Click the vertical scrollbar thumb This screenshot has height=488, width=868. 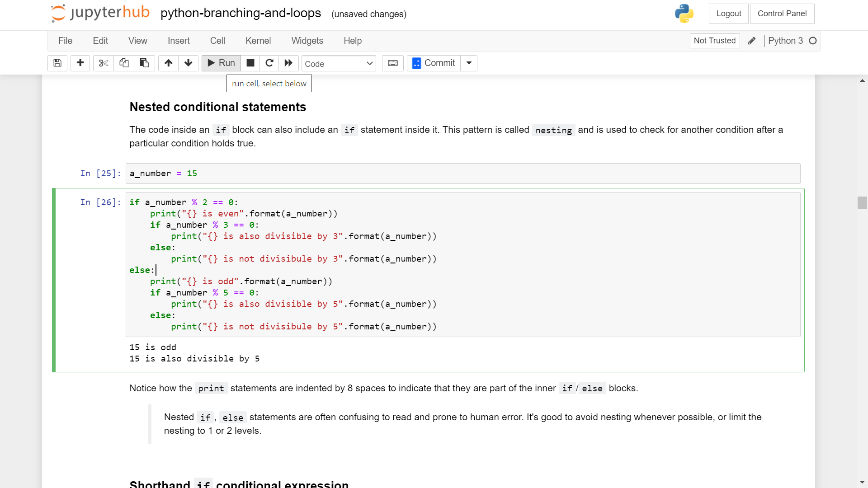click(862, 203)
